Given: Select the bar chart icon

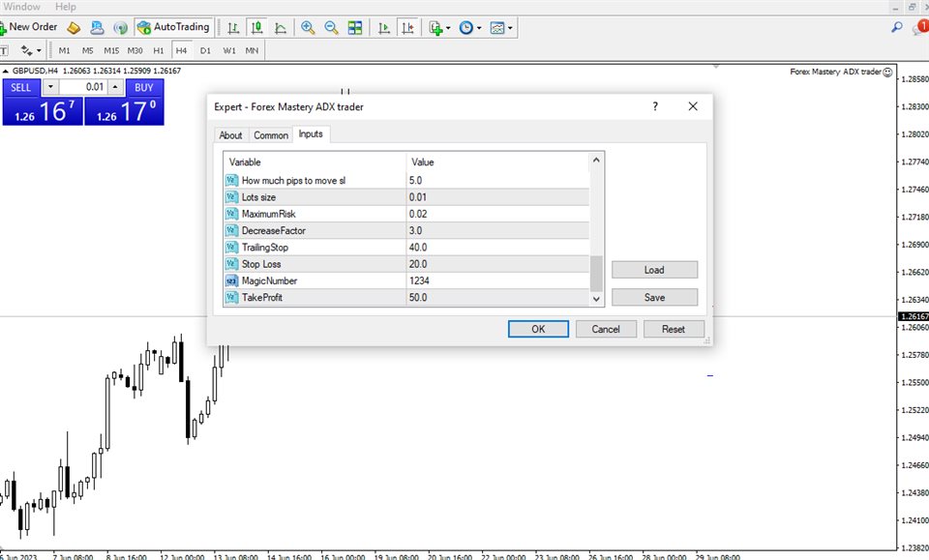Looking at the screenshot, I should (232, 28).
